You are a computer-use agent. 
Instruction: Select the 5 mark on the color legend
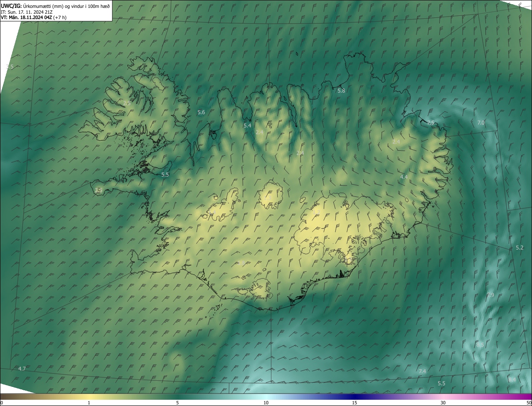tap(177, 403)
